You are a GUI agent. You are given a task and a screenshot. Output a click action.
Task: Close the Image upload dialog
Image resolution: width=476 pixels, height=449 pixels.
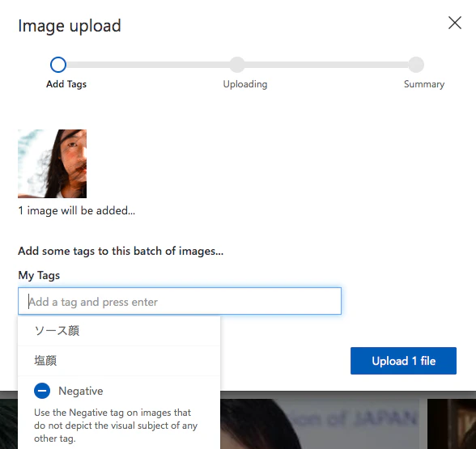[x=454, y=23]
